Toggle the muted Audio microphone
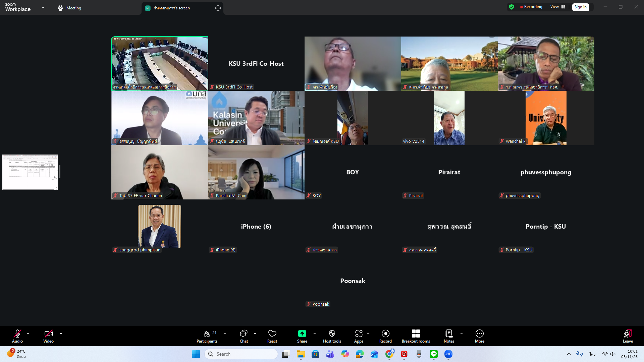 (x=17, y=334)
